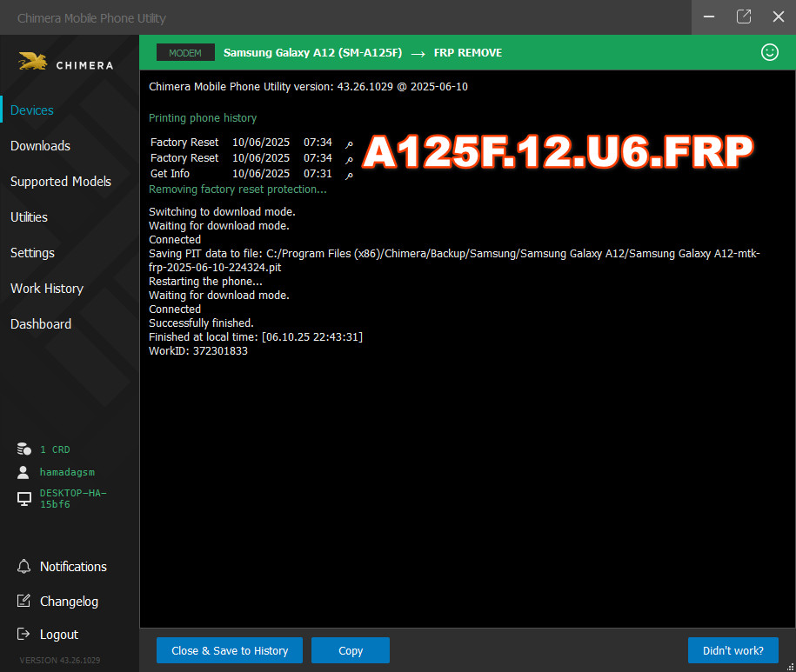This screenshot has width=796, height=672.
Task: Click the Didn't work? button
Action: 733,650
